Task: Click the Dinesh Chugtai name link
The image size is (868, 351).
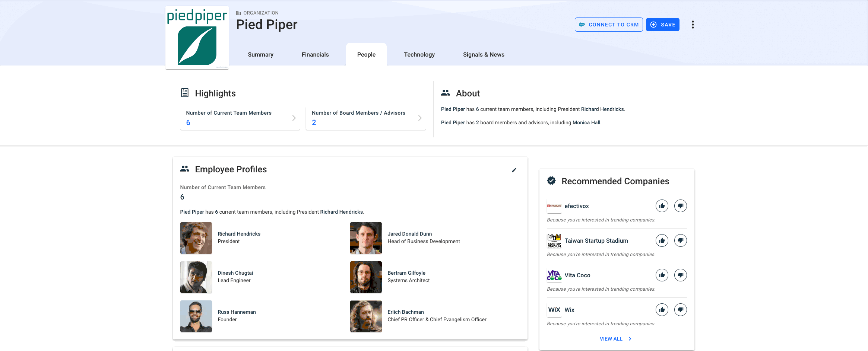Action: pyautogui.click(x=235, y=273)
